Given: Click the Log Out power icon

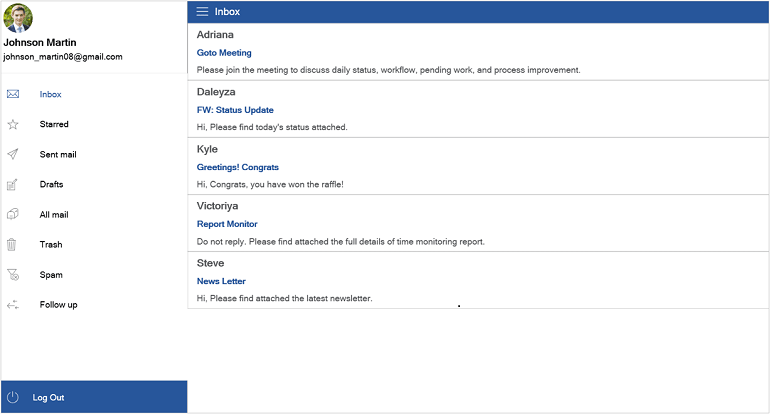Looking at the screenshot, I should (x=13, y=397).
